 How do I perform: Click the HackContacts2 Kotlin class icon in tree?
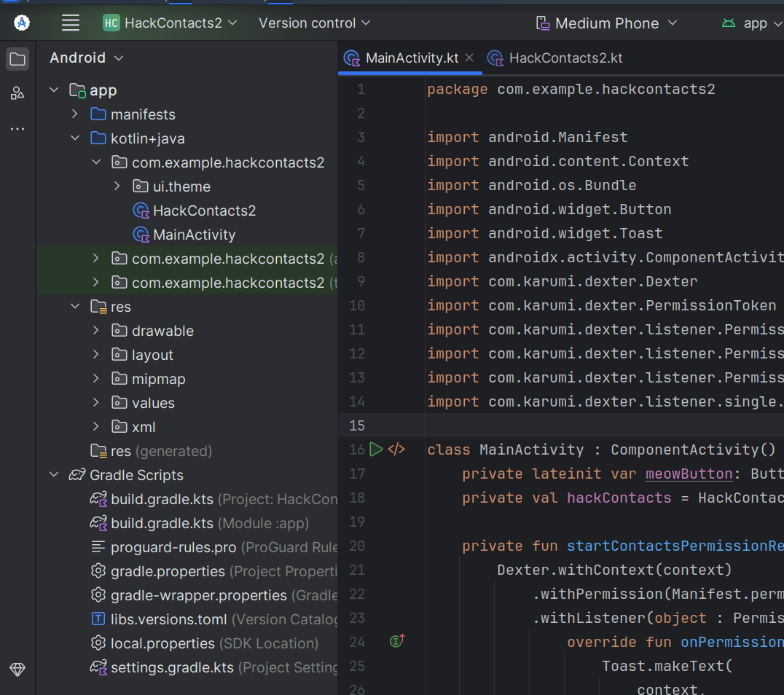pyautogui.click(x=141, y=211)
